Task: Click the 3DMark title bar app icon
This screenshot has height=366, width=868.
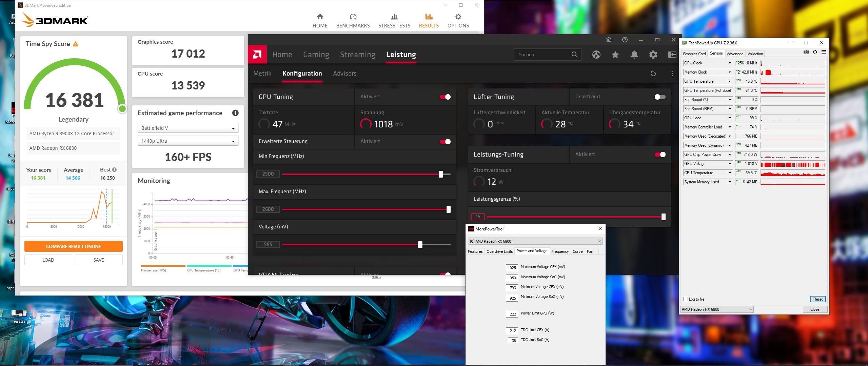Action: tap(20, 5)
